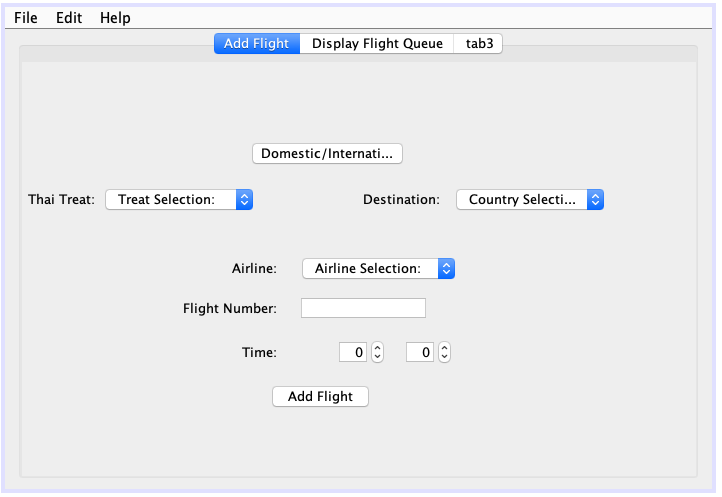Increase the minute with the up arrow
The width and height of the screenshot is (722, 497).
pos(444,348)
